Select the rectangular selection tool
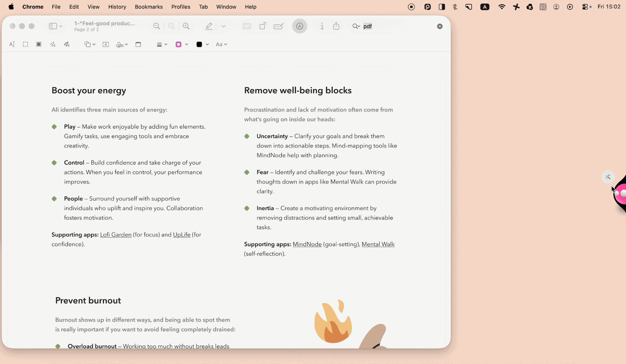Screen dimensions: 626x364 coord(25,44)
